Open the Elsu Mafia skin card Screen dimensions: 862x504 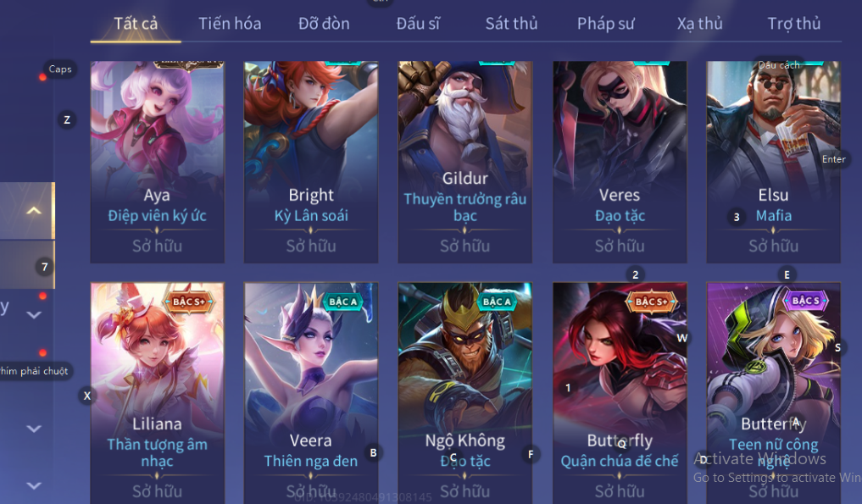pyautogui.click(x=774, y=162)
